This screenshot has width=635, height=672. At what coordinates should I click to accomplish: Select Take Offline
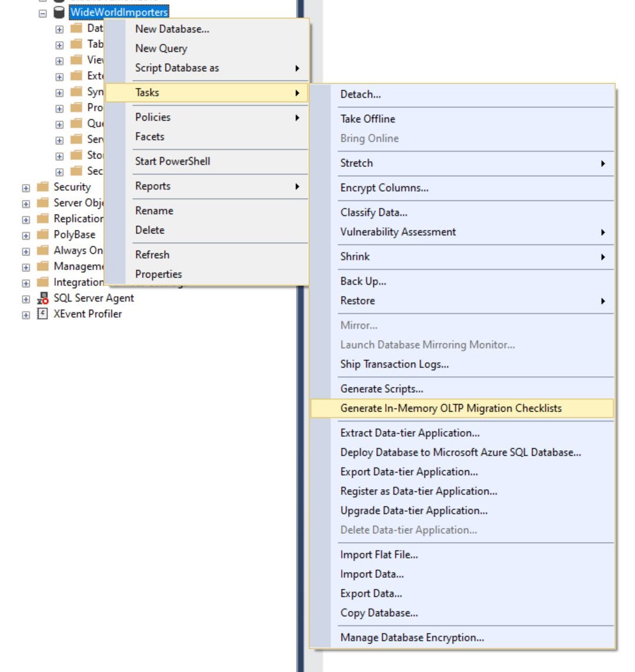pyautogui.click(x=462, y=119)
